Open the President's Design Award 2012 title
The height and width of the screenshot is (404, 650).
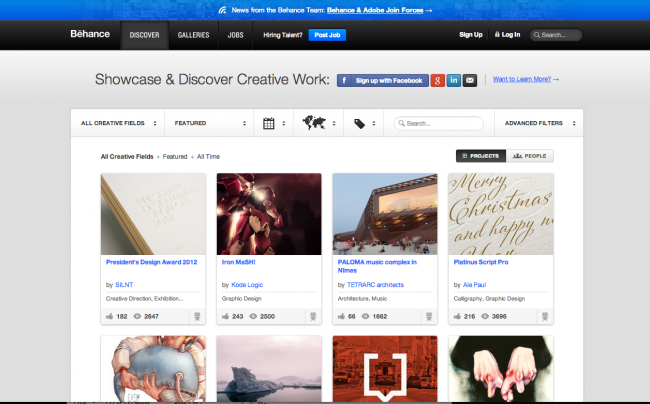tap(151, 262)
